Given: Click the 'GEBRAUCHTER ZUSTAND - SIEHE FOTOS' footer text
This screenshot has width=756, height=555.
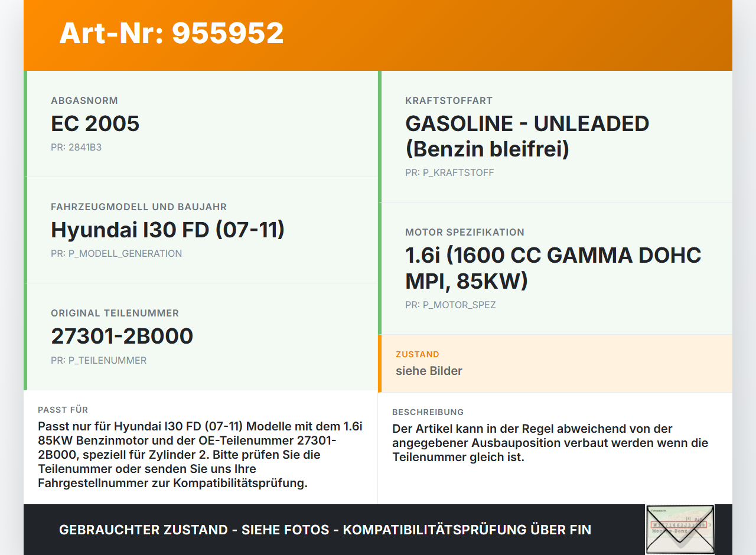Looking at the screenshot, I should pyautogui.click(x=325, y=530).
